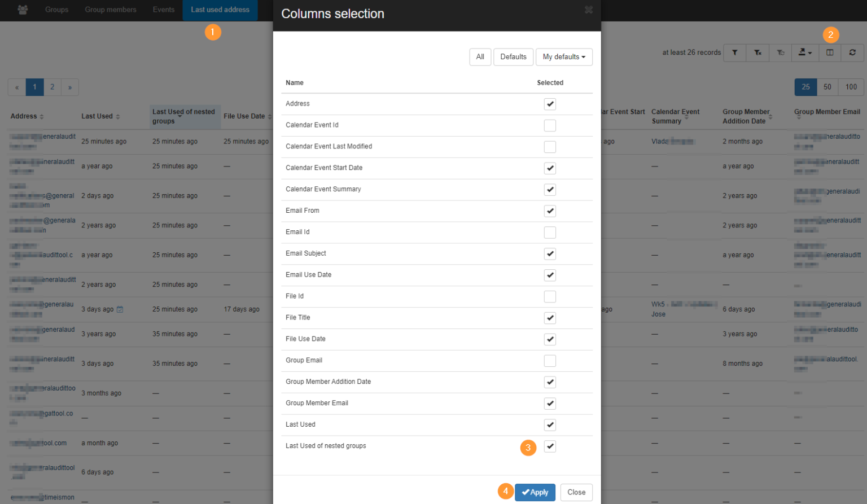Sort by Calendar Event Summary column
This screenshot has height=504, width=867.
[686, 117]
